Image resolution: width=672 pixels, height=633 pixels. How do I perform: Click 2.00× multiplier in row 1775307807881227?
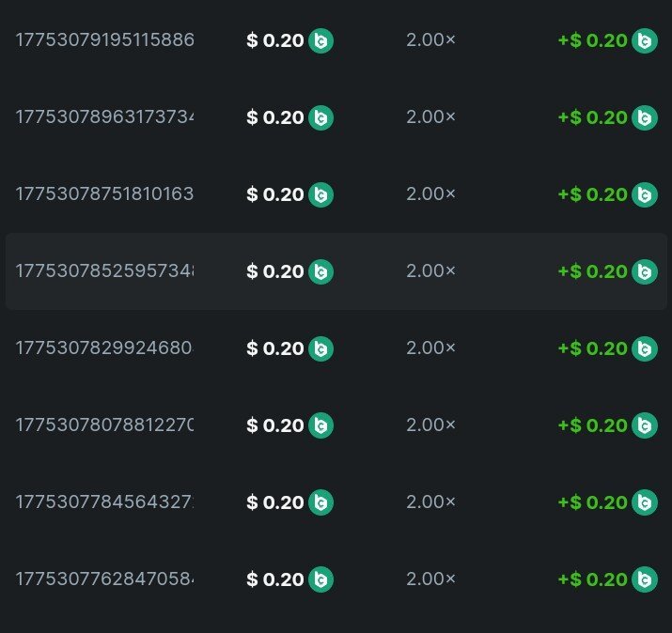pos(430,425)
